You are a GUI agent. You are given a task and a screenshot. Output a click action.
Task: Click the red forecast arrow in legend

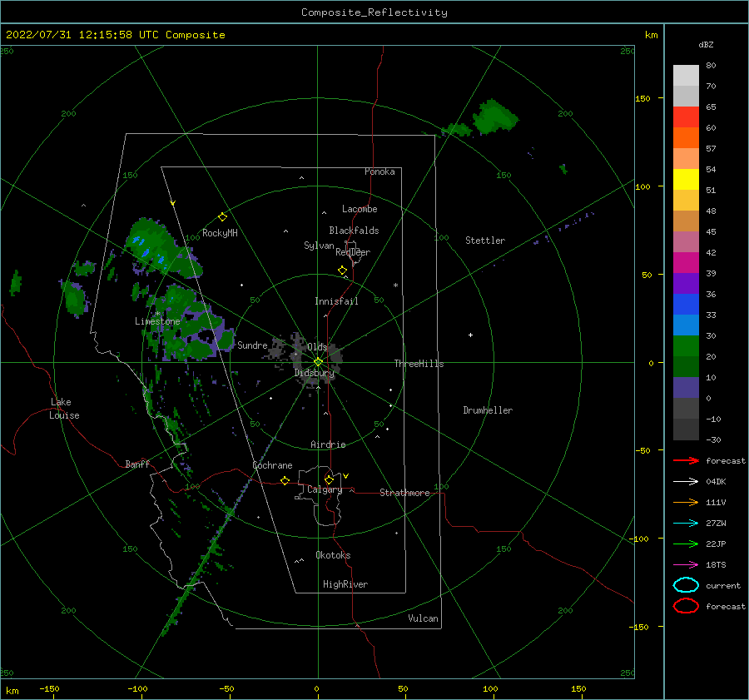(x=686, y=460)
